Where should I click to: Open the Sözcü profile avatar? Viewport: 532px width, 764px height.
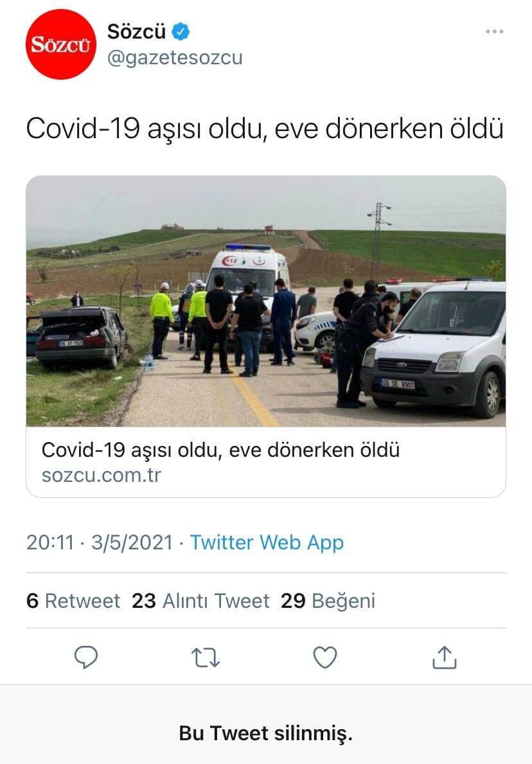[61, 44]
